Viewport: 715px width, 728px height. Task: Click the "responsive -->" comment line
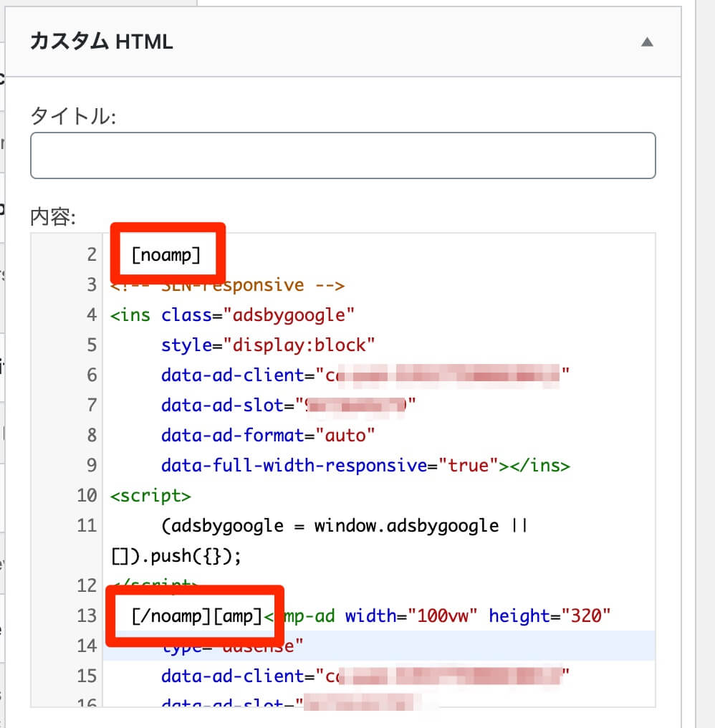[x=228, y=284]
